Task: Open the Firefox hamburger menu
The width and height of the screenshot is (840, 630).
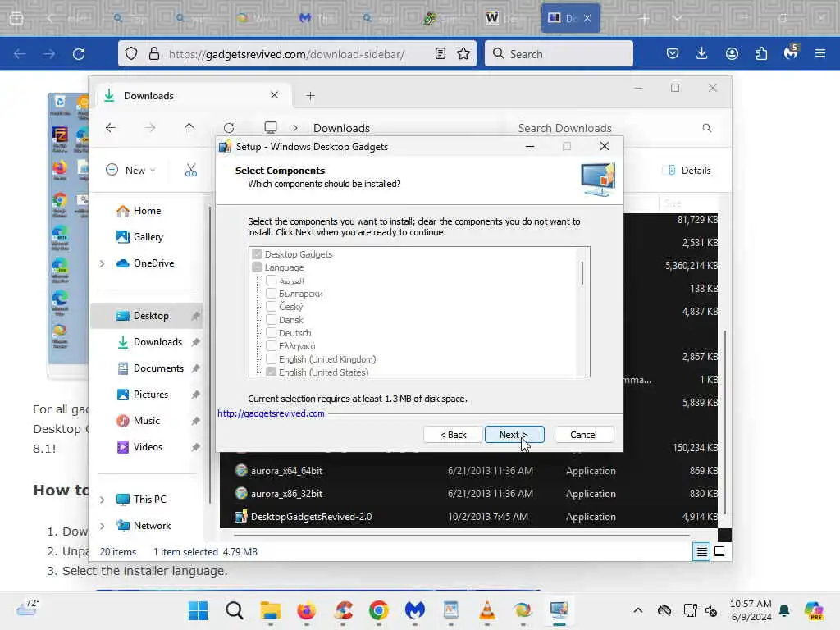Action: coord(820,53)
